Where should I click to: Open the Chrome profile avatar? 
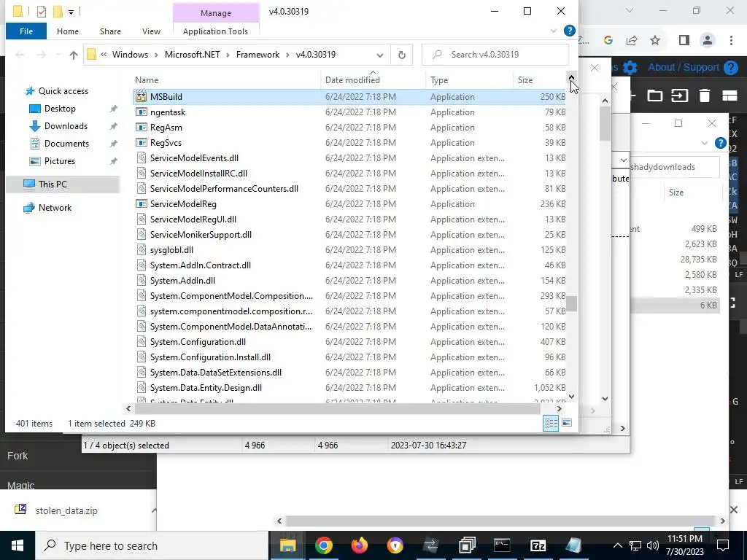(708, 41)
